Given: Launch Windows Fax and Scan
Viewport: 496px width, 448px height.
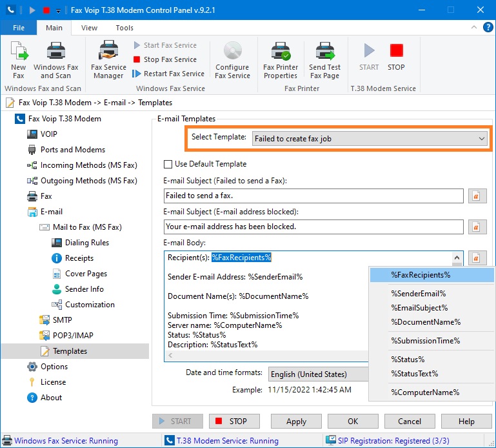Looking at the screenshot, I should point(55,60).
